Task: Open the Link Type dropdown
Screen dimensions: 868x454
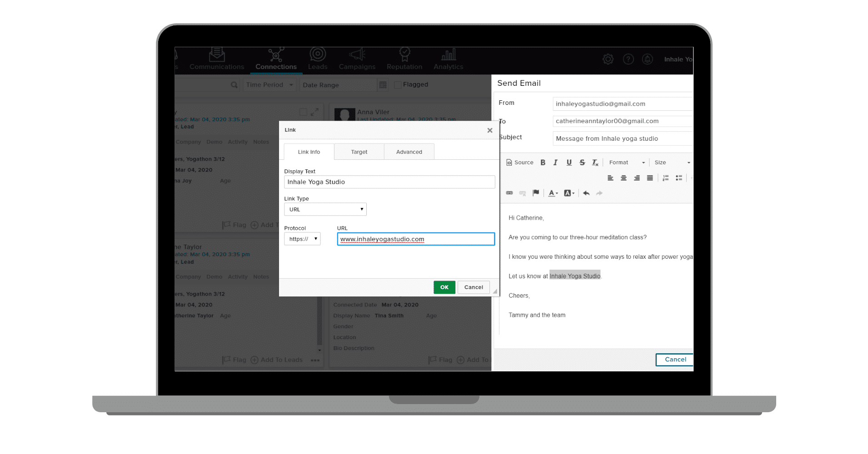Action: (325, 209)
